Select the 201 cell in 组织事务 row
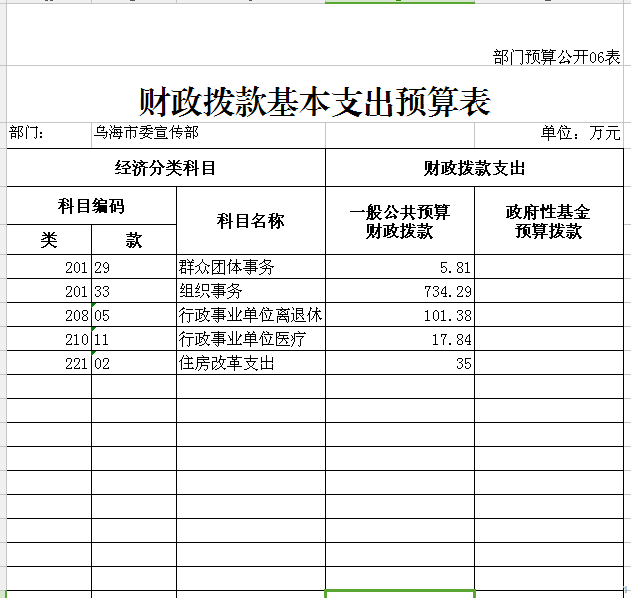This screenshot has height=598, width=631. pyautogui.click(x=49, y=291)
